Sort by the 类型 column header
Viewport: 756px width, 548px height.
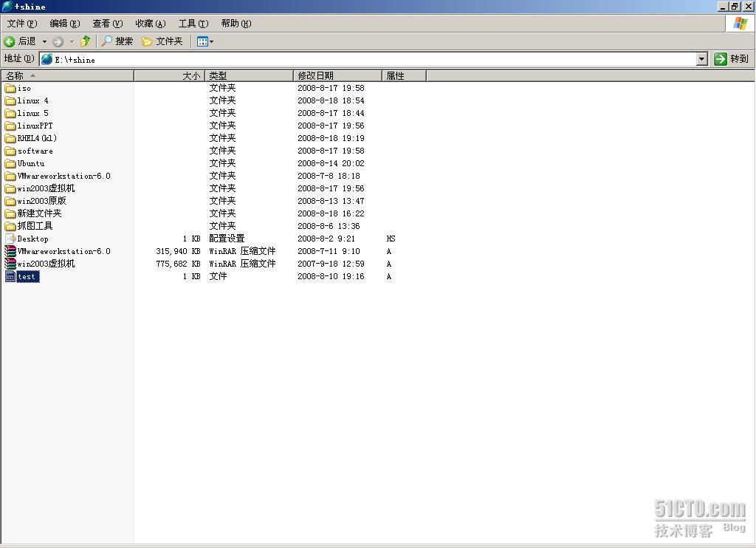(250, 76)
